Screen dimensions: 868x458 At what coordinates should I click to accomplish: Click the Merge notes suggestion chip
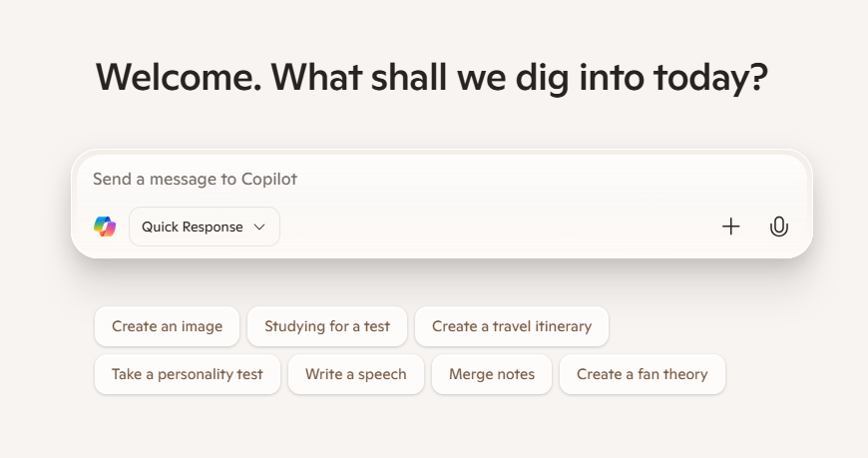coord(492,374)
